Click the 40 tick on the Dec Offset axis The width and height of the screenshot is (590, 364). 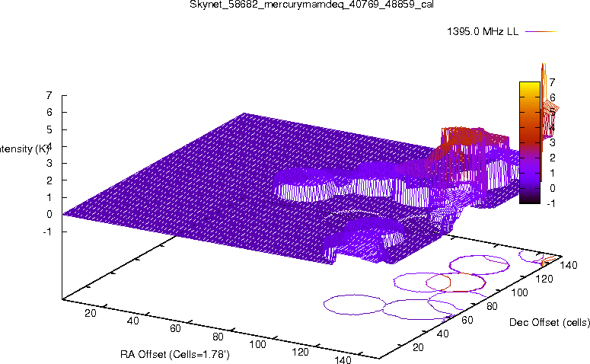click(442, 334)
